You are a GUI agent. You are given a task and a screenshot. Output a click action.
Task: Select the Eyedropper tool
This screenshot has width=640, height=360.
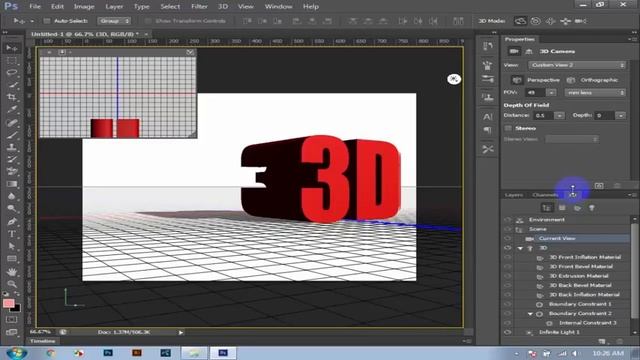tap(11, 109)
